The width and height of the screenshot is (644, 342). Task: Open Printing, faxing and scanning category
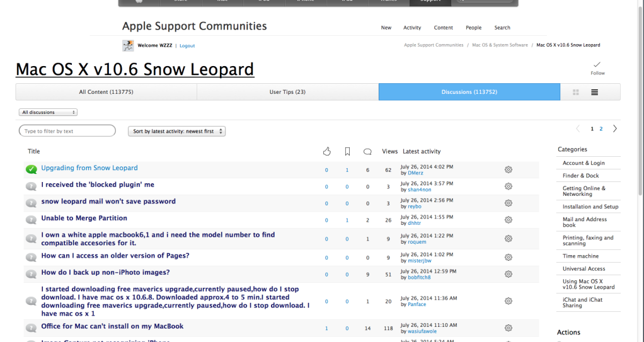pyautogui.click(x=588, y=241)
